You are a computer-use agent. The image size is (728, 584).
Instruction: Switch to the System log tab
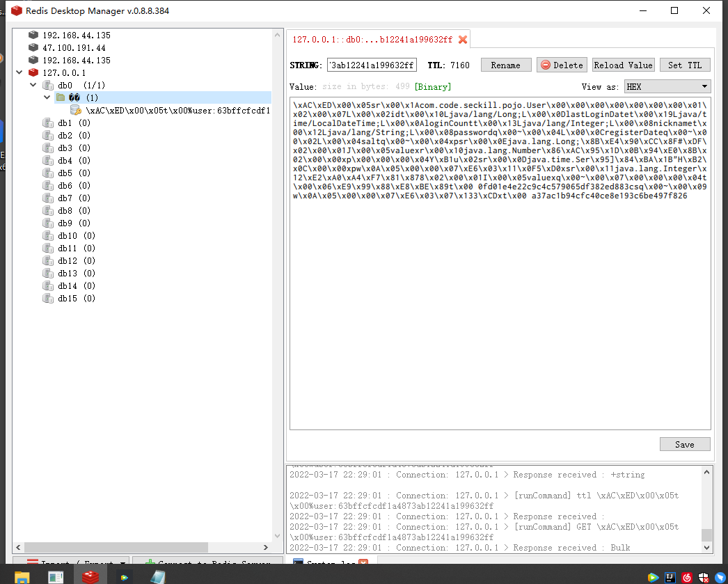pos(331,562)
